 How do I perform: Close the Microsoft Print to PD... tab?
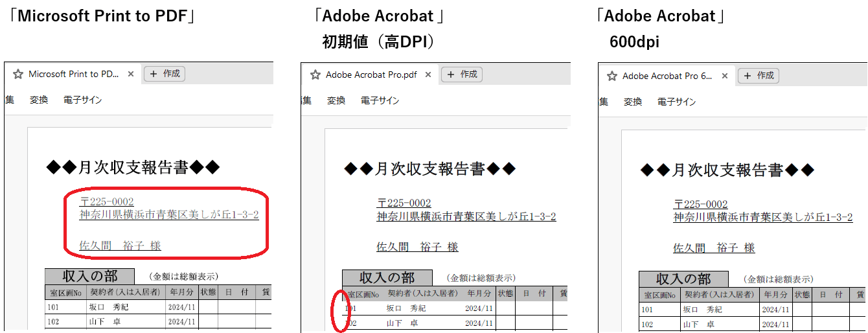coord(131,74)
